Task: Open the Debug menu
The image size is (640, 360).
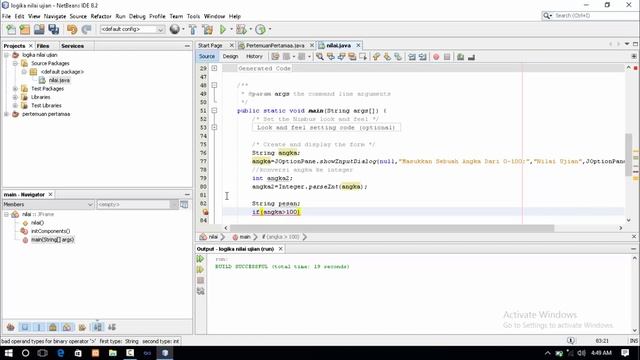Action: coord(137,16)
